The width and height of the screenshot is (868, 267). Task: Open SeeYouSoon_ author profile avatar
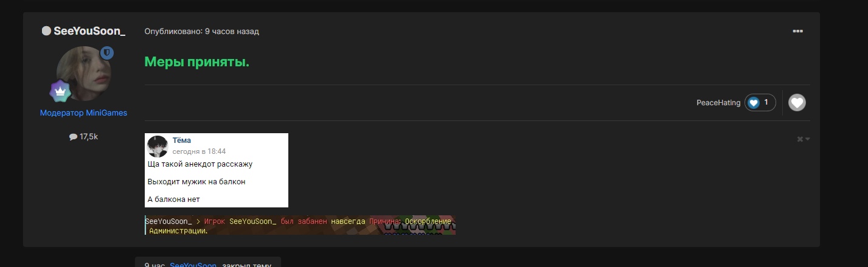(84, 74)
